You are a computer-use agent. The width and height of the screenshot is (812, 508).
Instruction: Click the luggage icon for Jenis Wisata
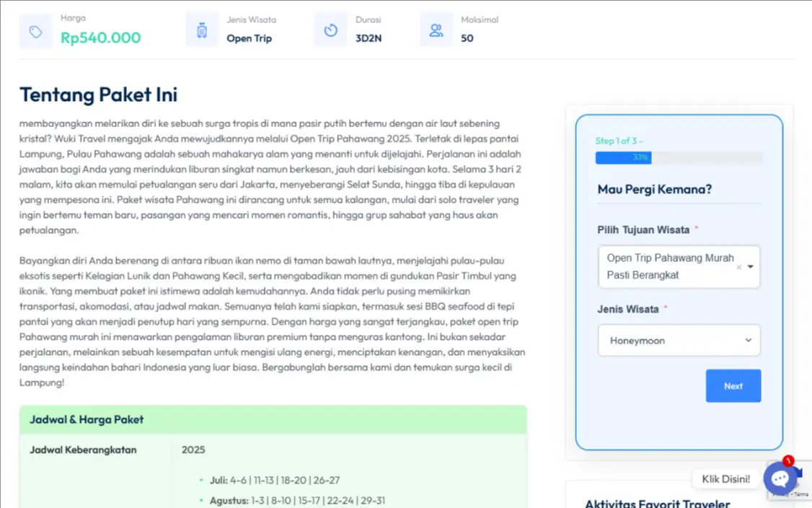(x=202, y=31)
